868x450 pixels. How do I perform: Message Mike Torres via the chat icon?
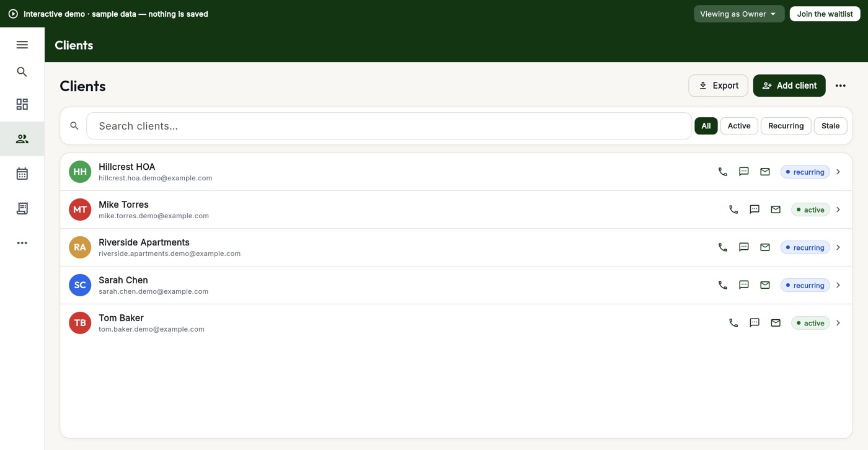coord(755,210)
